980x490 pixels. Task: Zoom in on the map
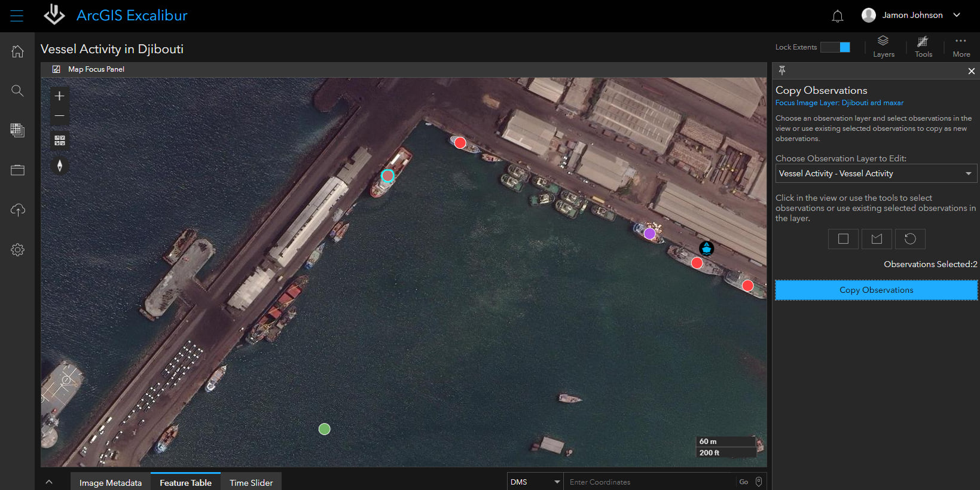click(59, 96)
